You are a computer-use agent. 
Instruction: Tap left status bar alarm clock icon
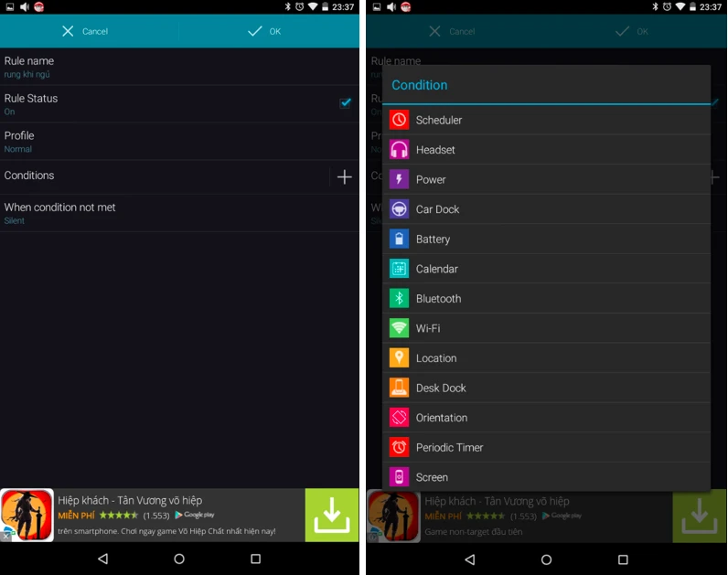coord(300,6)
